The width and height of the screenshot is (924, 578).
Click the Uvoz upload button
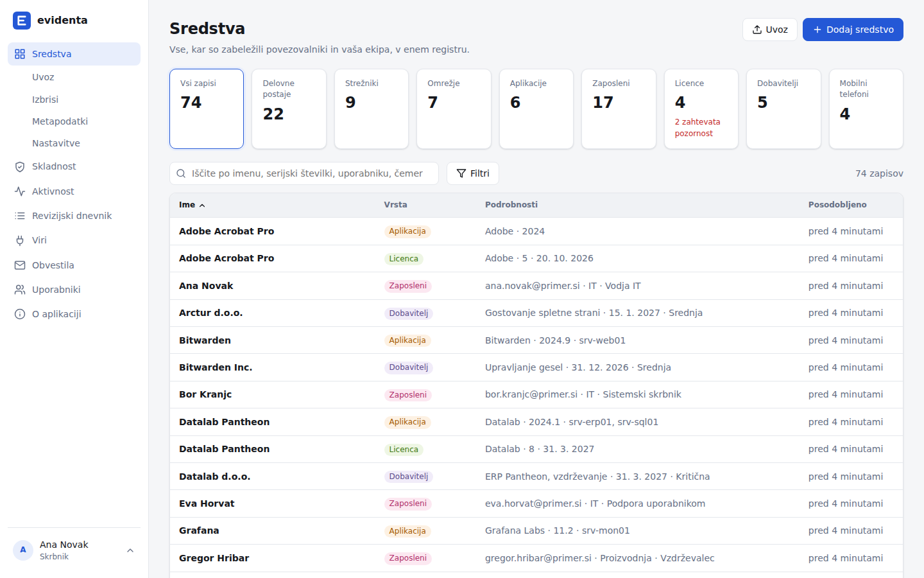click(770, 30)
